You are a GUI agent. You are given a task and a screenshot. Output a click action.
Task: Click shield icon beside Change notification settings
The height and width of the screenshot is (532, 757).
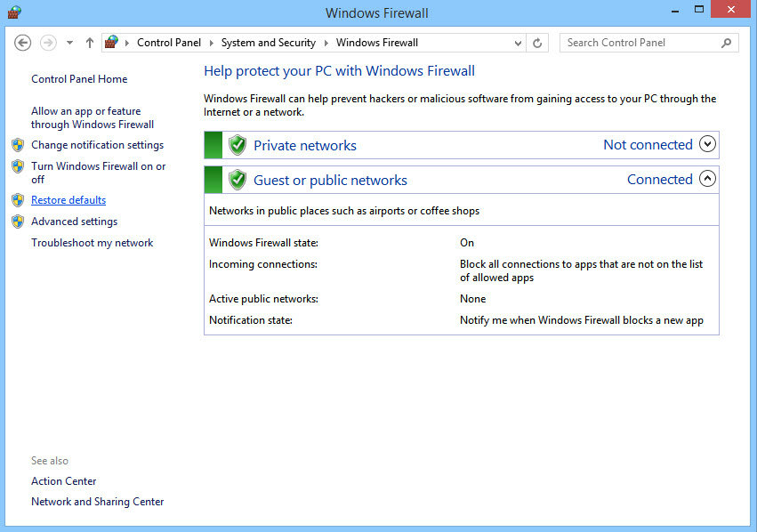(18, 145)
